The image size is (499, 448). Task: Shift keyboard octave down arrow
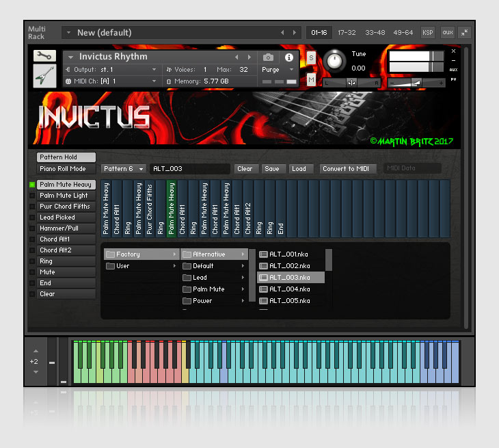tap(36, 372)
